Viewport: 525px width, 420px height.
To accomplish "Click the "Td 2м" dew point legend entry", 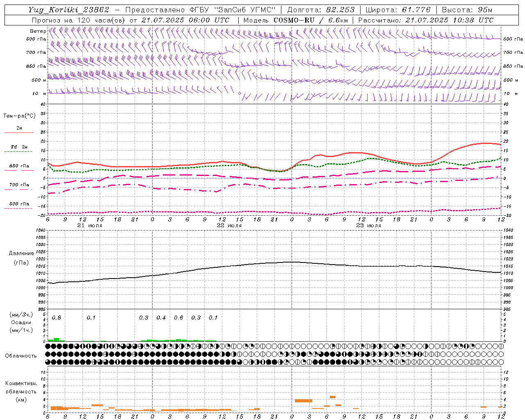I will pyautogui.click(x=19, y=148).
